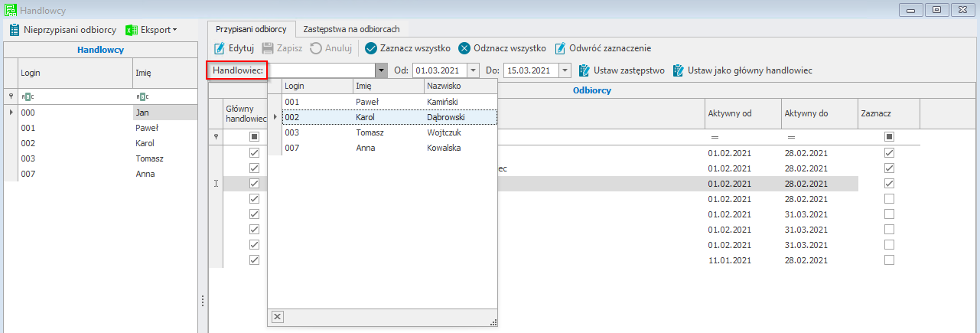Open the Eksport menu
This screenshot has height=333, width=980.
tap(151, 30)
